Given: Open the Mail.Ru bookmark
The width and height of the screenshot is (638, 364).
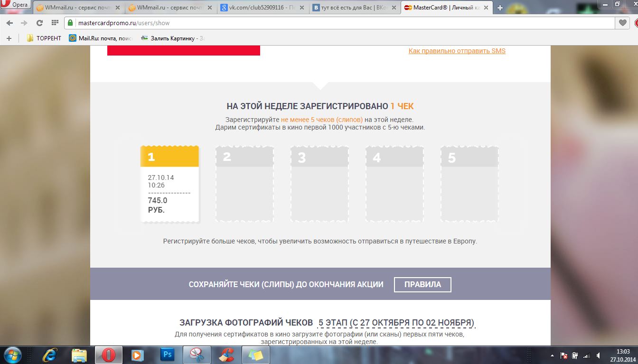Looking at the screenshot, I should coord(101,38).
